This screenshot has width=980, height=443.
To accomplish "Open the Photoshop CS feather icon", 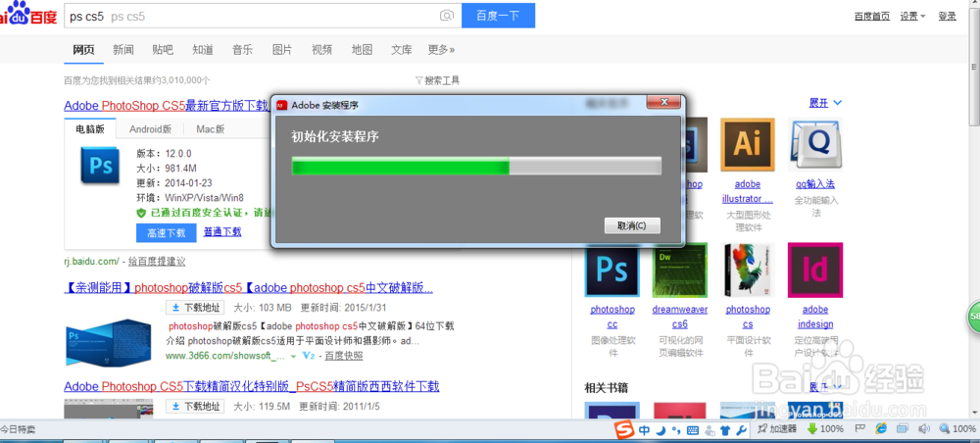I will click(748, 270).
